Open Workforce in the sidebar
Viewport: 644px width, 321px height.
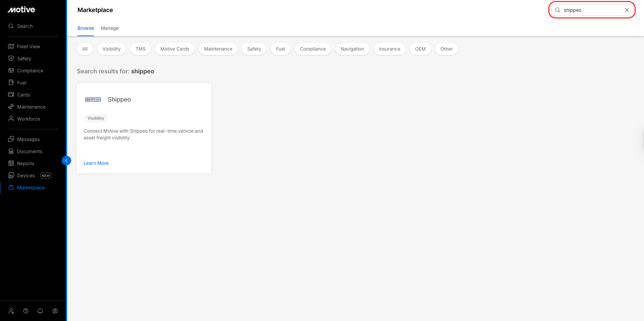(24, 119)
